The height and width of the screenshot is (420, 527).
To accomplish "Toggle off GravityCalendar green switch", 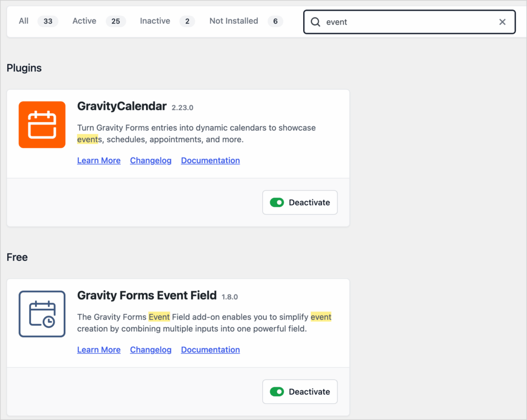I will (277, 203).
